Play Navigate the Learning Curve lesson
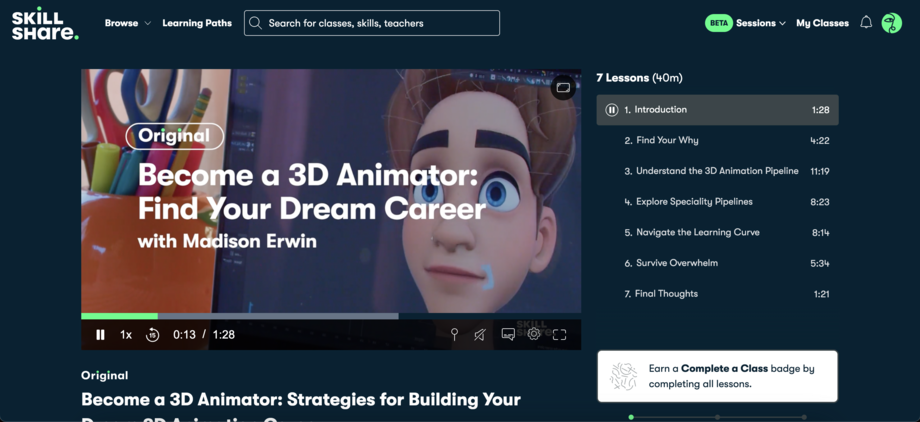This screenshot has height=422, width=920. point(718,232)
